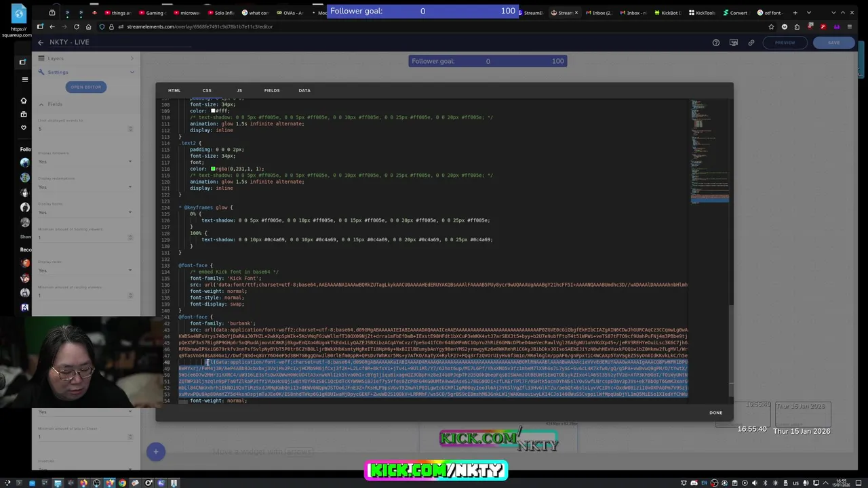Go back using the NKTY - LIVE arrow
Viewport: 868px width, 488px height.
pyautogui.click(x=40, y=42)
